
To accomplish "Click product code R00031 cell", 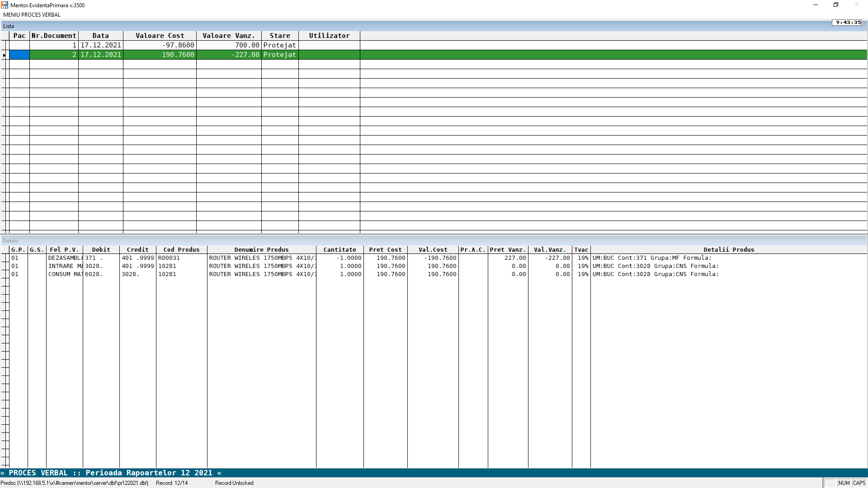I will click(169, 258).
